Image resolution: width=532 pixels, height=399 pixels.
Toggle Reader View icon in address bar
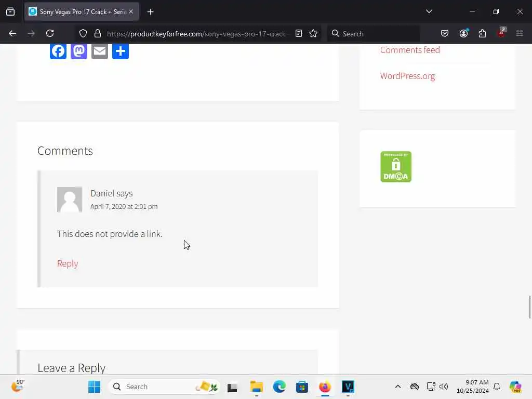(299, 33)
